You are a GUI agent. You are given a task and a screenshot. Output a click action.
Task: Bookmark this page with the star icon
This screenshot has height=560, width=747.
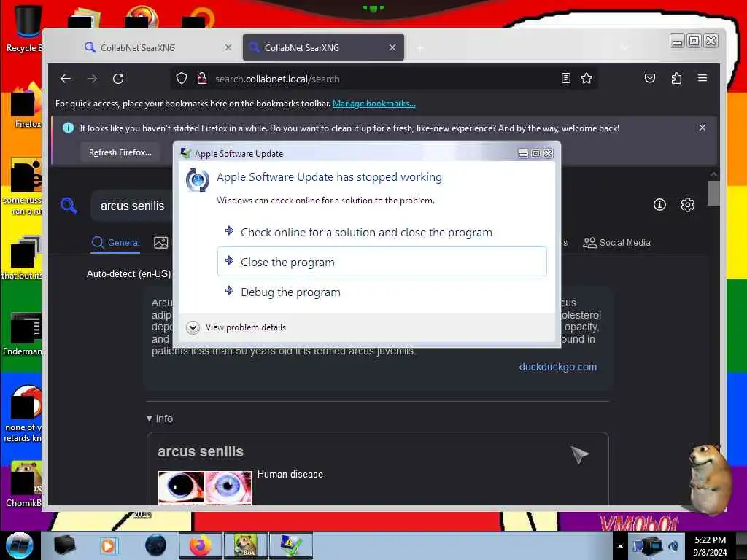coord(587,78)
